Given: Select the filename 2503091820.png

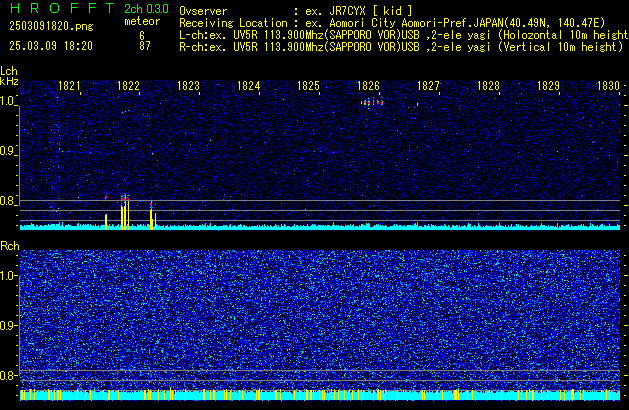Looking at the screenshot, I should click(x=51, y=26).
